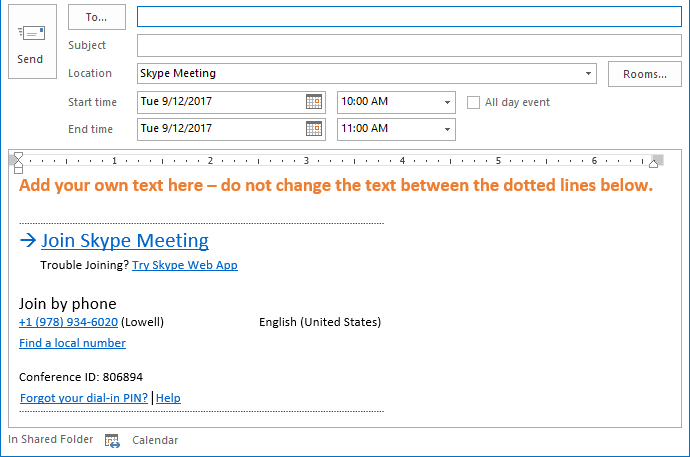Expand the Location dropdown arrow
Image resolution: width=690 pixels, height=457 pixels.
588,74
